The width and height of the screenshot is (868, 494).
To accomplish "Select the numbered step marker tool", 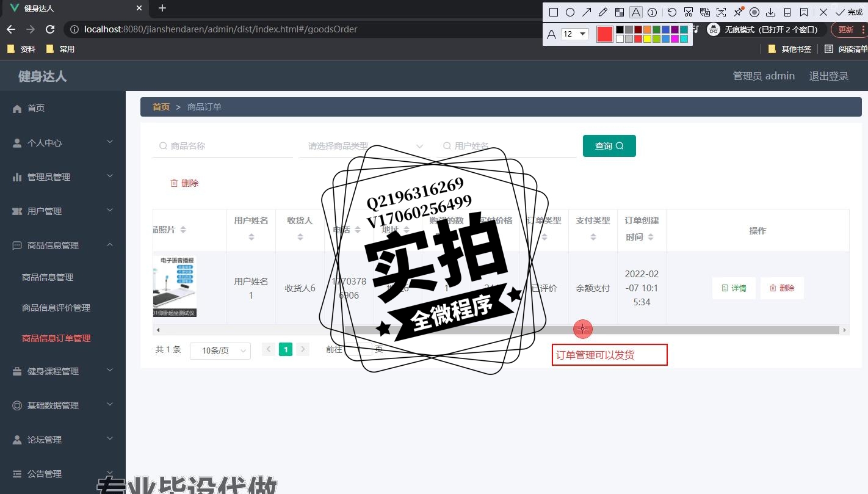I will point(653,12).
